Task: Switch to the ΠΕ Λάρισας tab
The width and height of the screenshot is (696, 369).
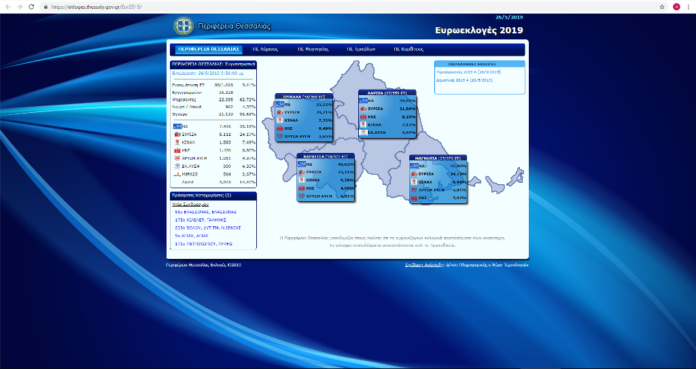Action: [265, 49]
